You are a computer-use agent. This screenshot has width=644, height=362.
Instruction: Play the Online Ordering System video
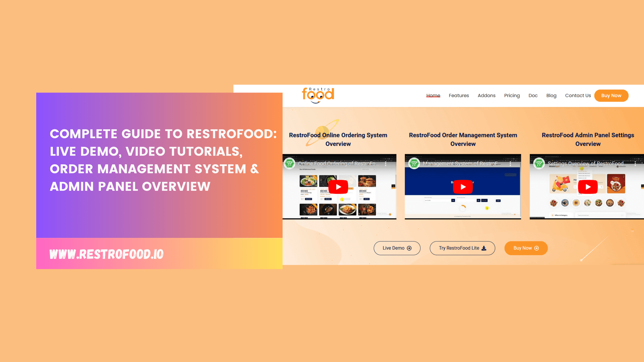[x=338, y=187]
